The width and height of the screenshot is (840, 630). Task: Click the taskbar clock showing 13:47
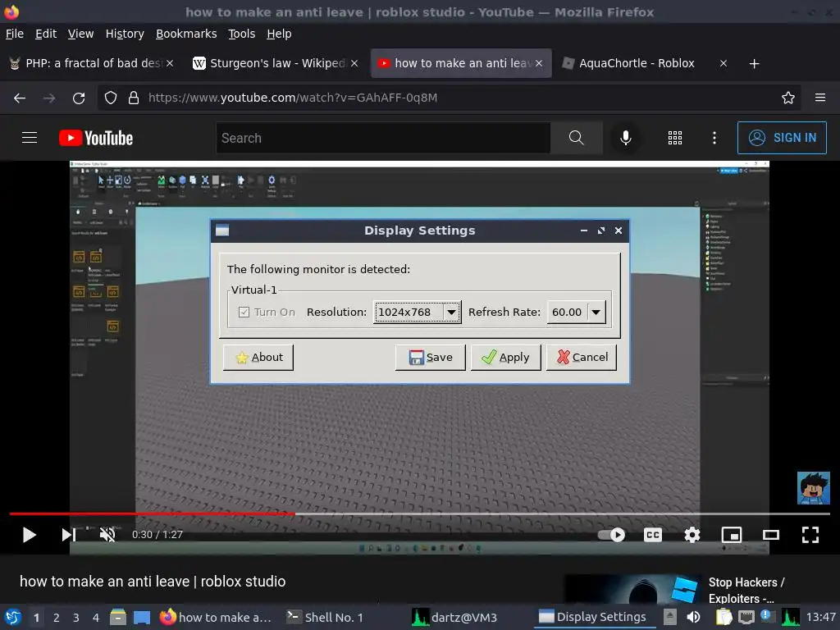[820, 617]
